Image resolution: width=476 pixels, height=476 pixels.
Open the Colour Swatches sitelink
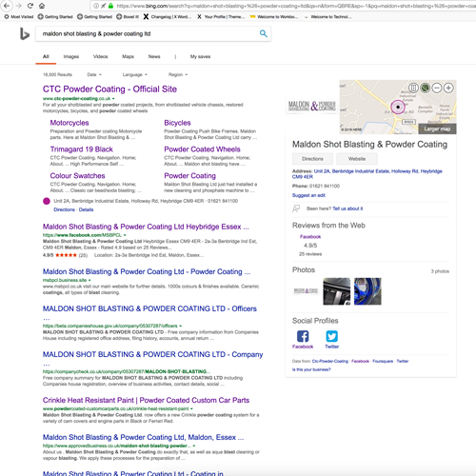(77, 176)
